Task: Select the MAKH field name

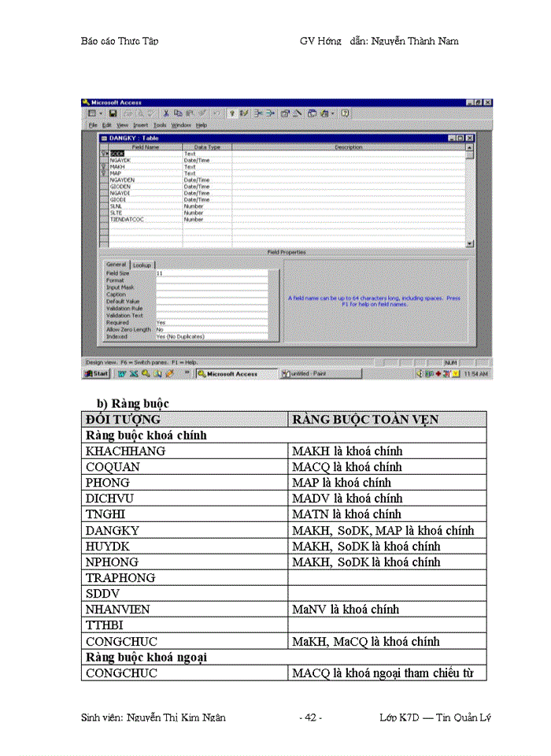Action: 117,167
